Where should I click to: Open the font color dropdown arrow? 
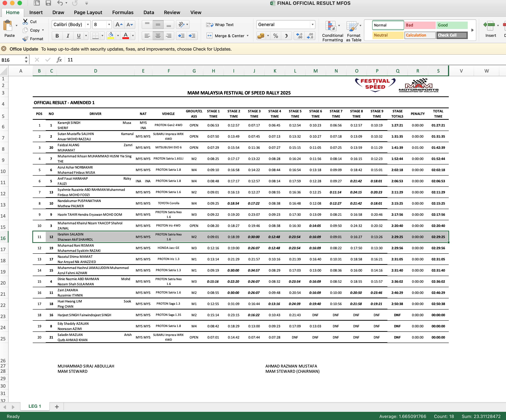133,36
